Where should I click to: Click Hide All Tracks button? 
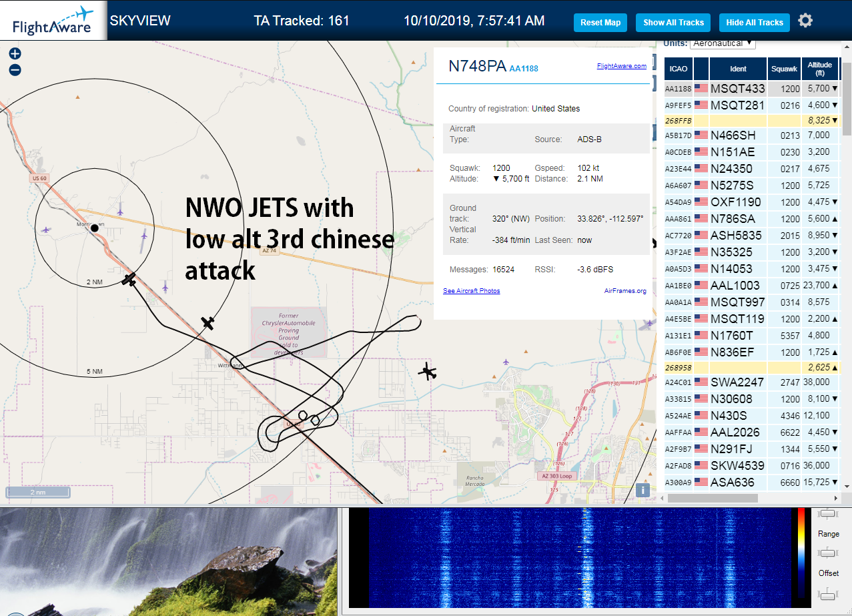coord(755,22)
